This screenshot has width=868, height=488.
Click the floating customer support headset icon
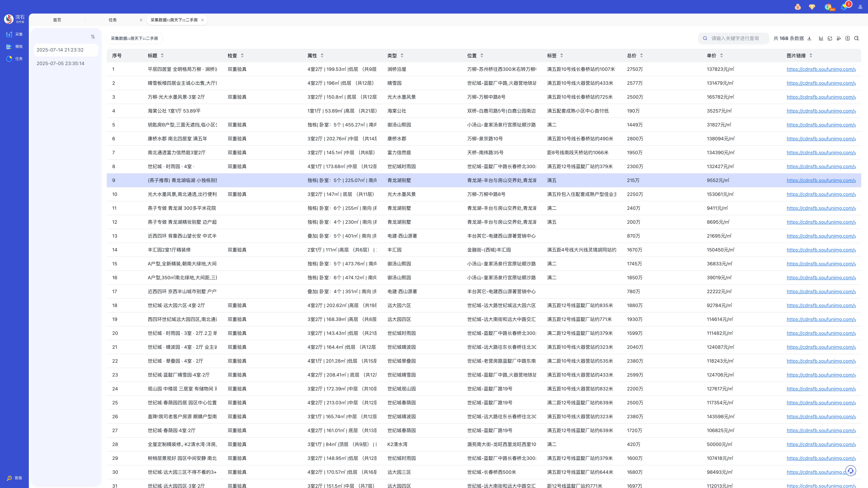click(851, 471)
